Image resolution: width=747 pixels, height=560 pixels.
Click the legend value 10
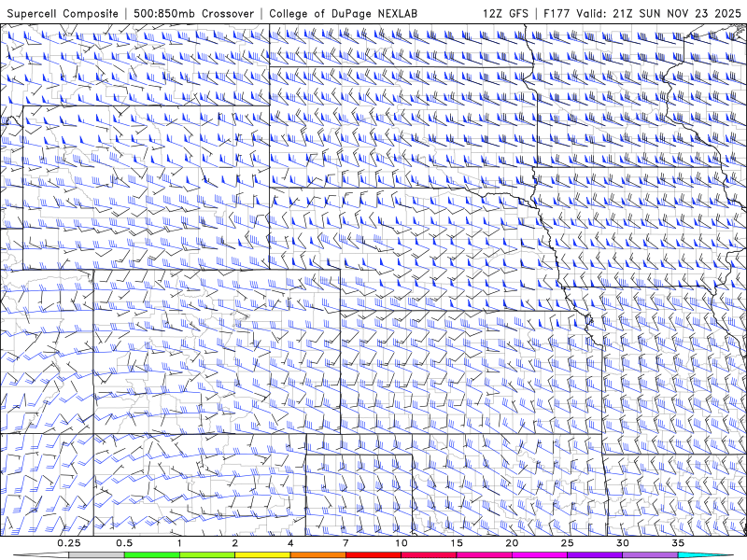click(x=402, y=543)
